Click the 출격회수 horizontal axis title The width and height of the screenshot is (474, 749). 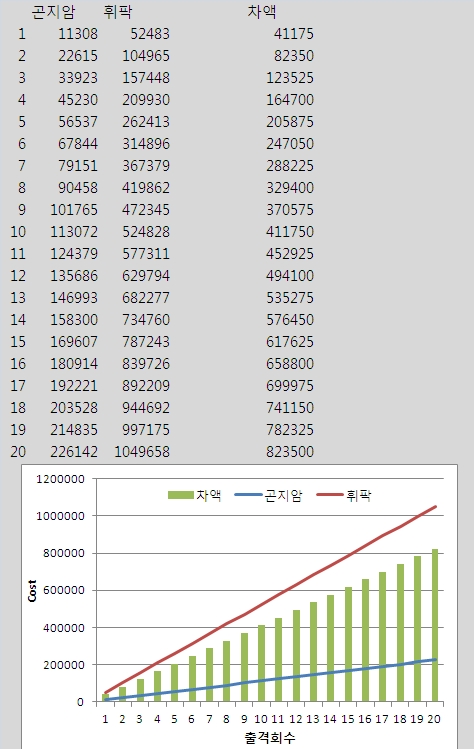(x=270, y=738)
